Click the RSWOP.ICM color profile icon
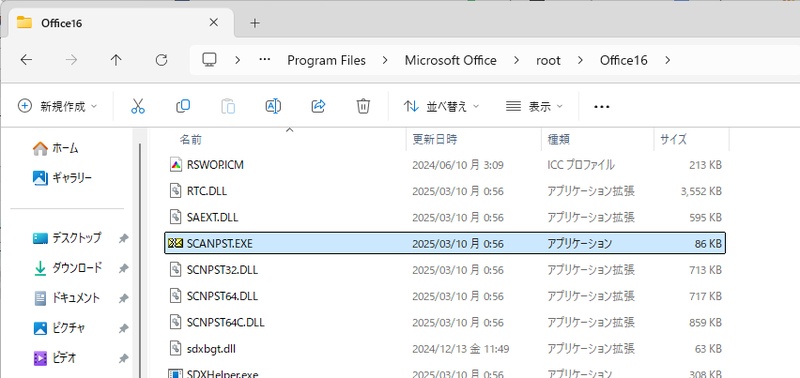 click(176, 165)
